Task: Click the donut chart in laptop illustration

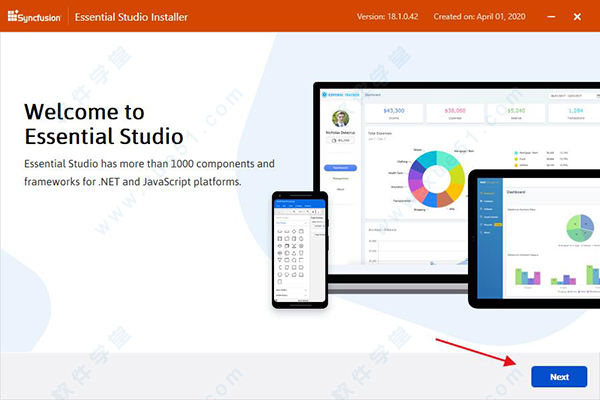Action: click(436, 179)
